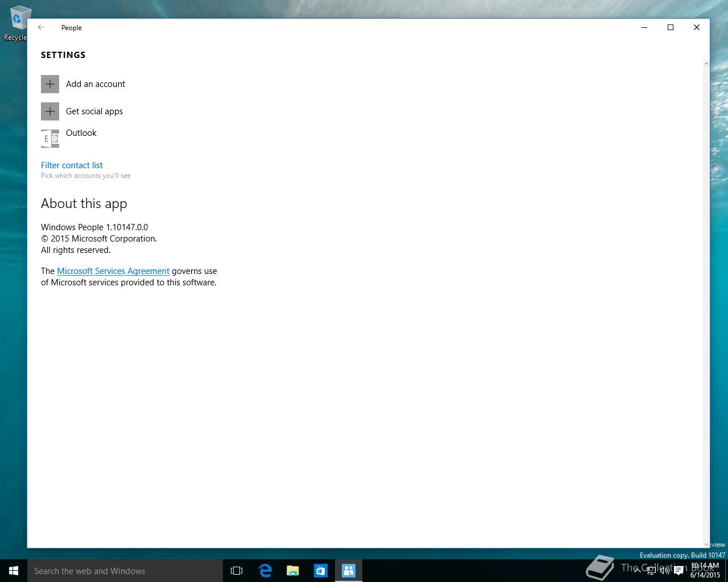Launch Microsoft Edge from the taskbar
Viewport: 728px width, 582px height.
point(265,571)
